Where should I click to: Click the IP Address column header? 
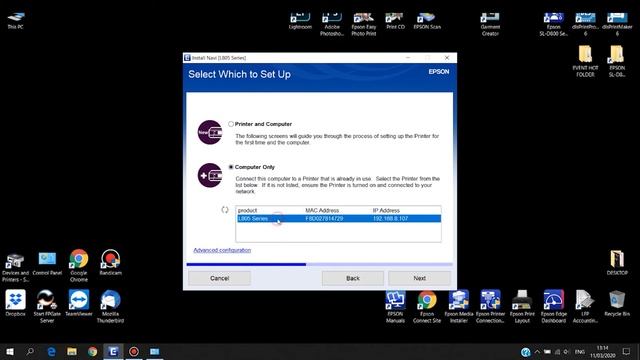point(386,211)
